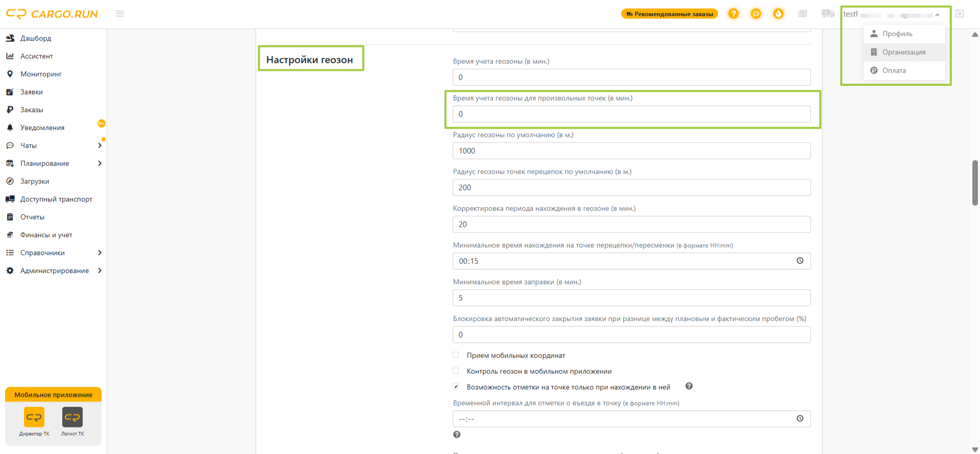The height and width of the screenshot is (454, 980).
Task: Open the orange chat bubble icon in header
Action: pos(756,14)
